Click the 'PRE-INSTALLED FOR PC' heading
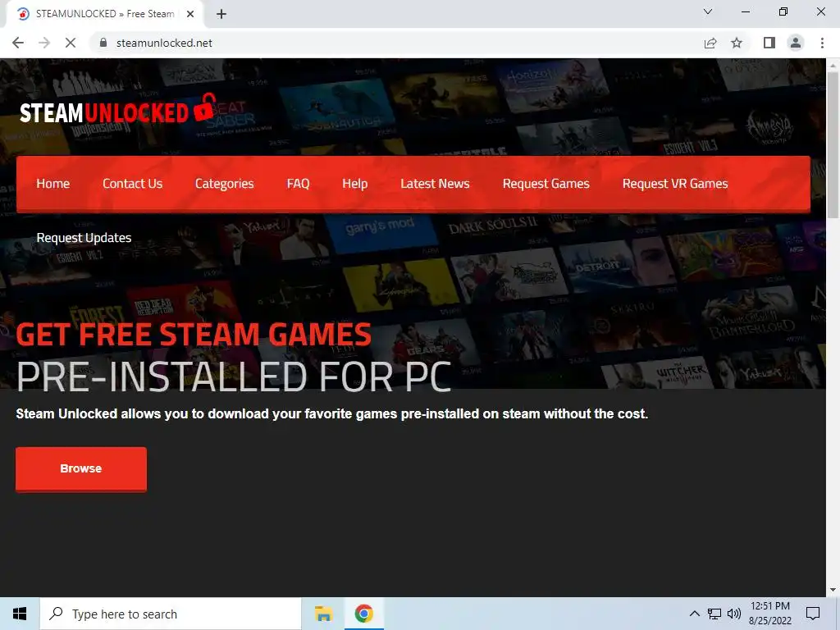The height and width of the screenshot is (630, 840). [x=234, y=377]
